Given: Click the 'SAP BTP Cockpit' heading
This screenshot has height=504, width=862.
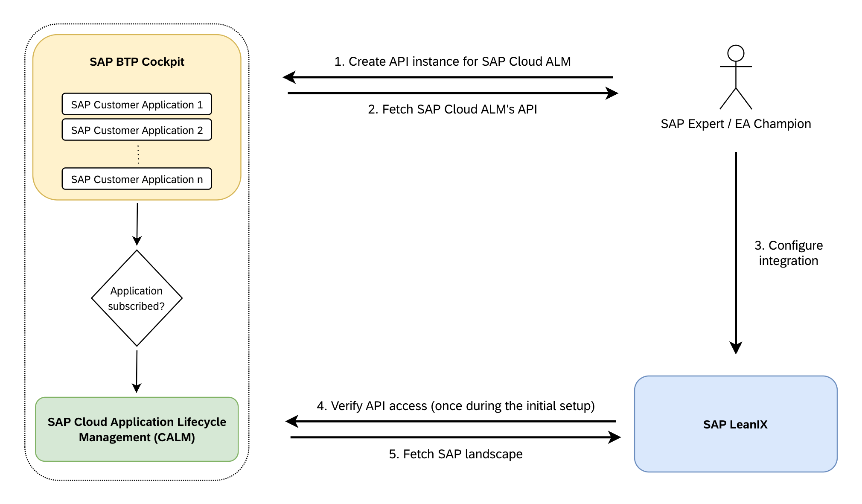Looking at the screenshot, I should click(x=137, y=62).
